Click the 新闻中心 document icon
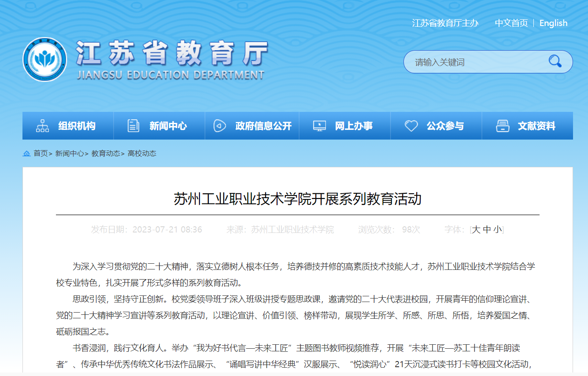Image resolution: width=588 pixels, height=376 pixels. pyautogui.click(x=133, y=126)
